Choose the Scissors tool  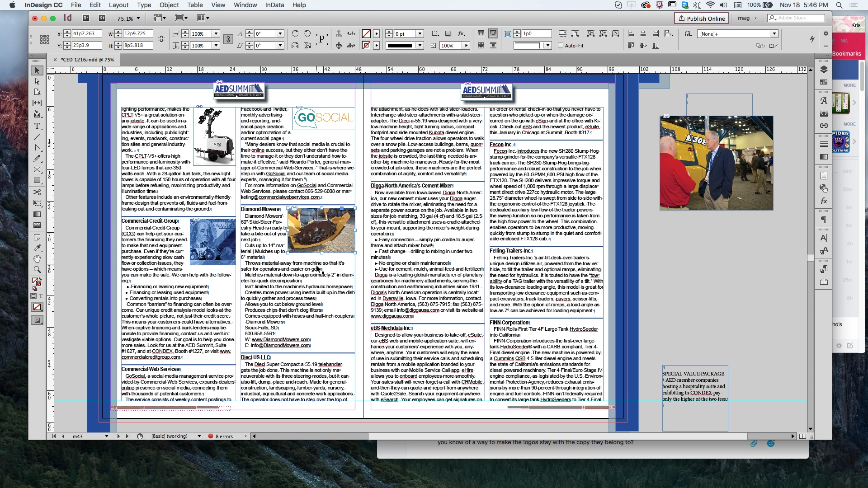(x=37, y=192)
